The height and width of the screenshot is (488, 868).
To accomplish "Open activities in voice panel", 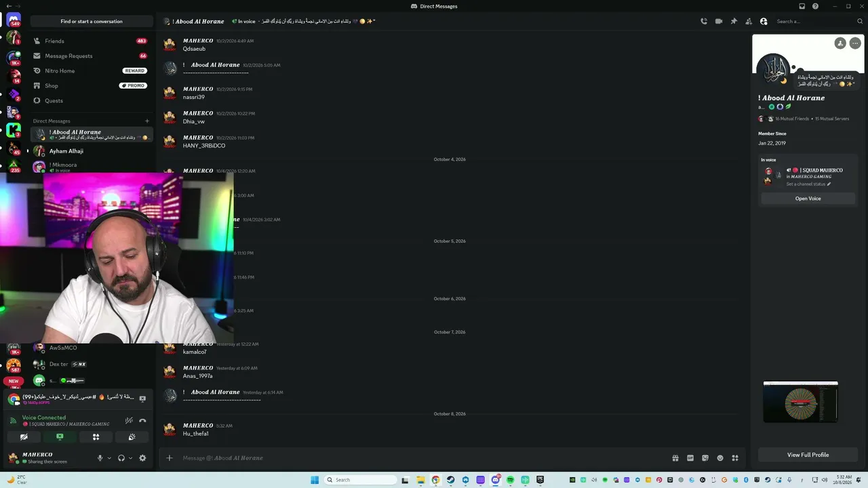I will point(96,437).
